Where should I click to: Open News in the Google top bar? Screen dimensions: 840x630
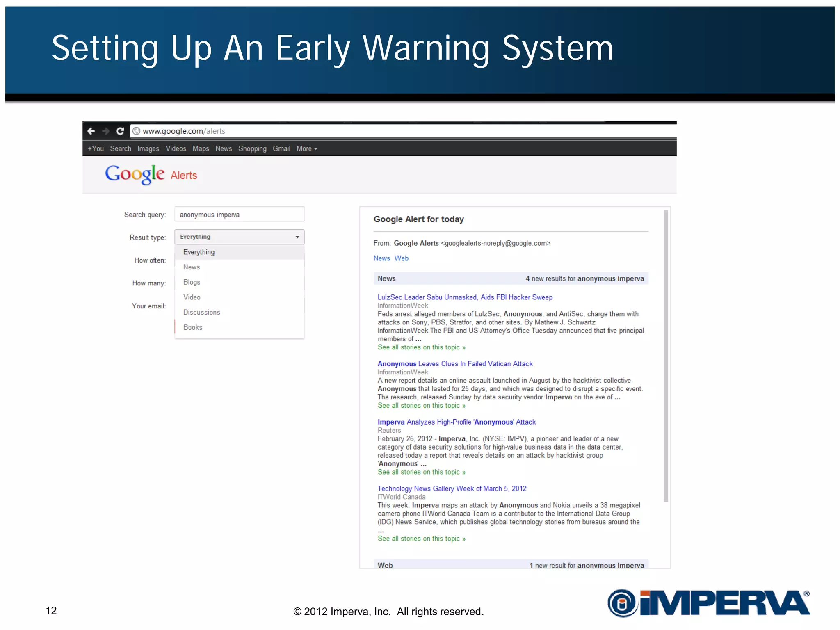point(224,148)
